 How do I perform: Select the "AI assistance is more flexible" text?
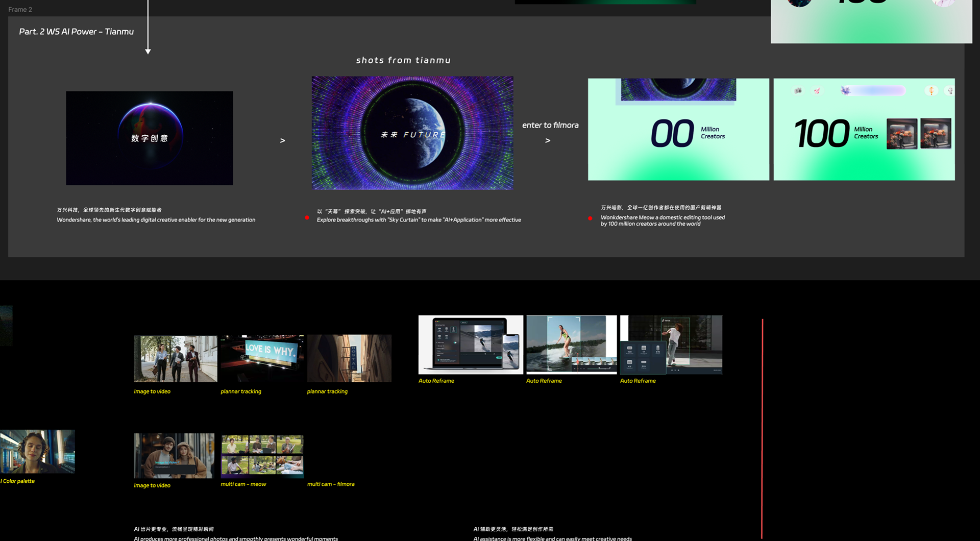(x=553, y=538)
